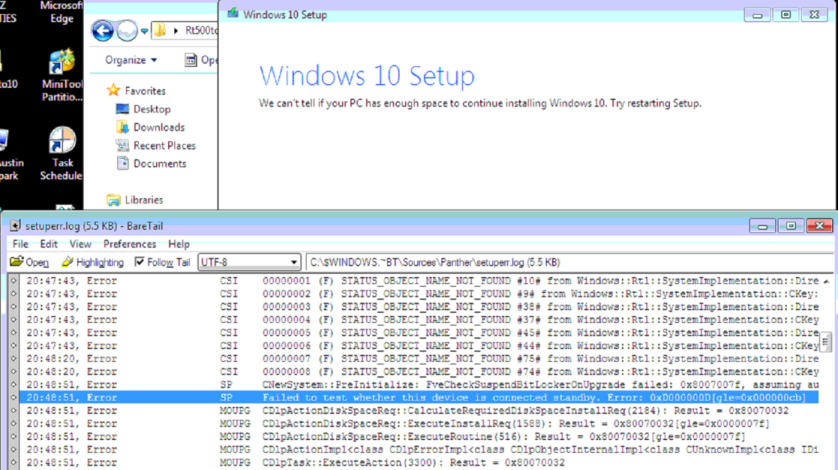838x470 pixels.
Task: Select Downloads in Favorites list
Action: pyautogui.click(x=159, y=127)
